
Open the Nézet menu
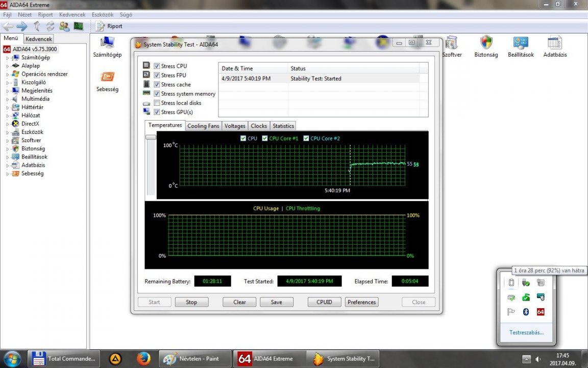pyautogui.click(x=24, y=15)
